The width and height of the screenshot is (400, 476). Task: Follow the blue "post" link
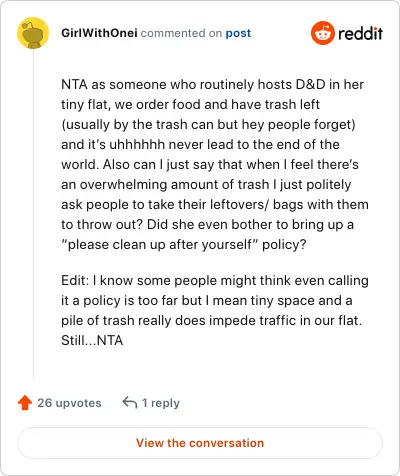click(238, 33)
